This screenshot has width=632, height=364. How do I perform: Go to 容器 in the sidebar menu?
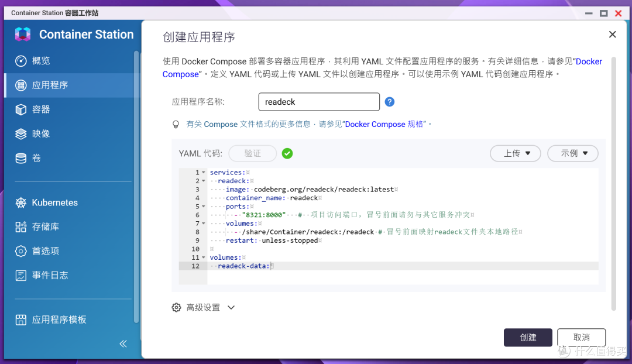(41, 109)
